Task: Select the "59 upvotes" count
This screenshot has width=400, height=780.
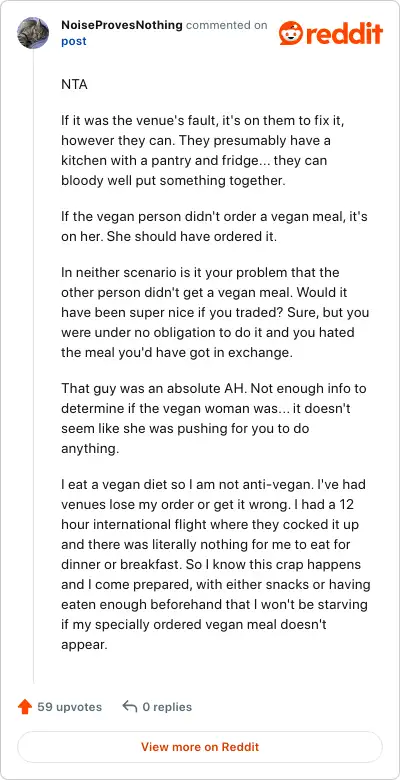Action: [x=70, y=707]
